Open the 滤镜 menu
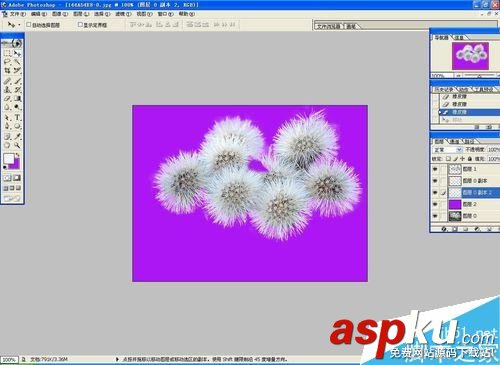Image resolution: width=500 pixels, height=365 pixels. [x=123, y=14]
